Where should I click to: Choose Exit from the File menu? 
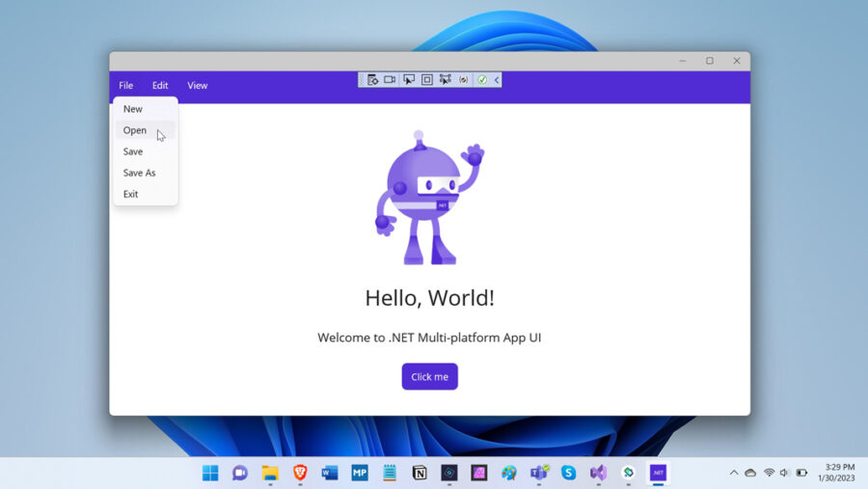coord(131,194)
